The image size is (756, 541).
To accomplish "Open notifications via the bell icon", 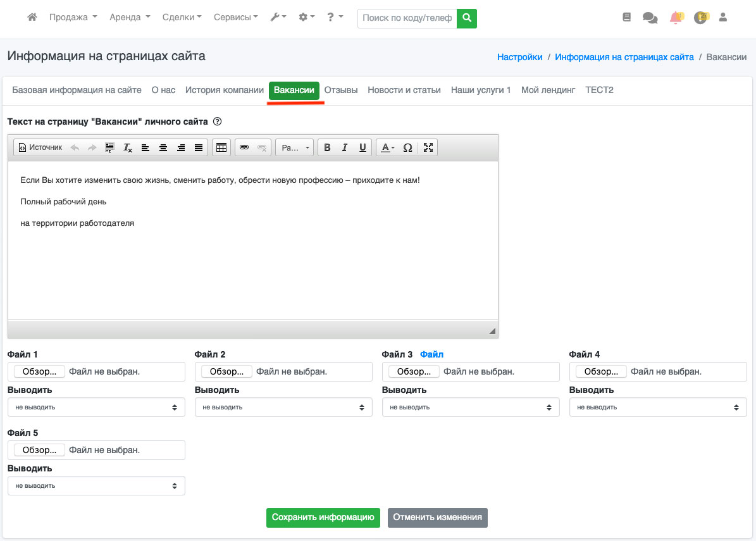I will point(676,18).
